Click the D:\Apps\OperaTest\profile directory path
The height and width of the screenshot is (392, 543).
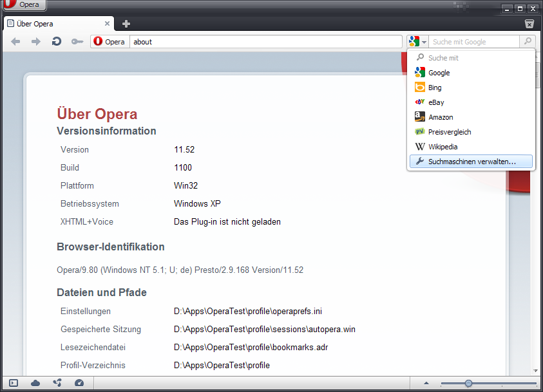pyautogui.click(x=222, y=365)
